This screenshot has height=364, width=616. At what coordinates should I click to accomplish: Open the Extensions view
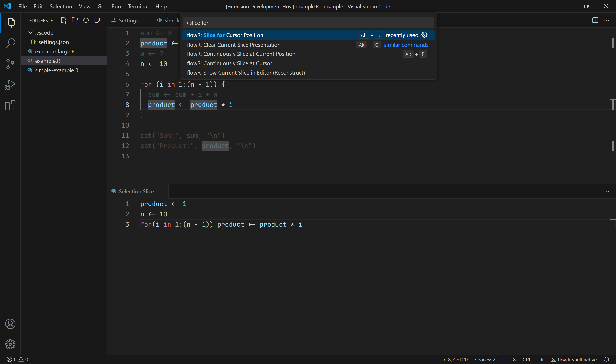[x=10, y=105]
